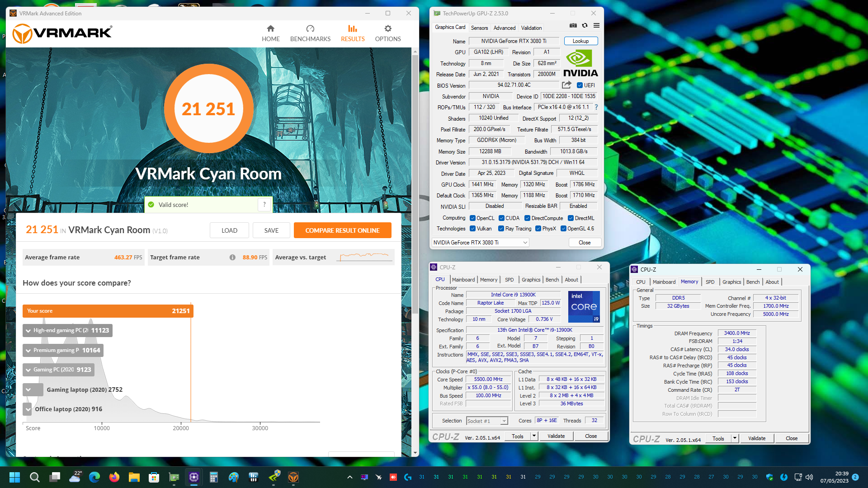Open volume control in system tray

(809, 477)
